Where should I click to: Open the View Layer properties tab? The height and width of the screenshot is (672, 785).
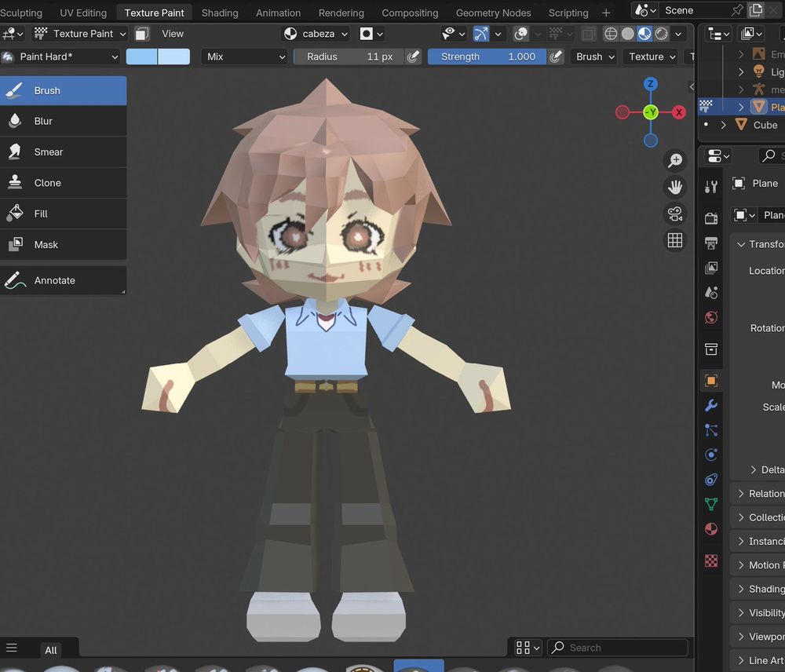tap(711, 268)
